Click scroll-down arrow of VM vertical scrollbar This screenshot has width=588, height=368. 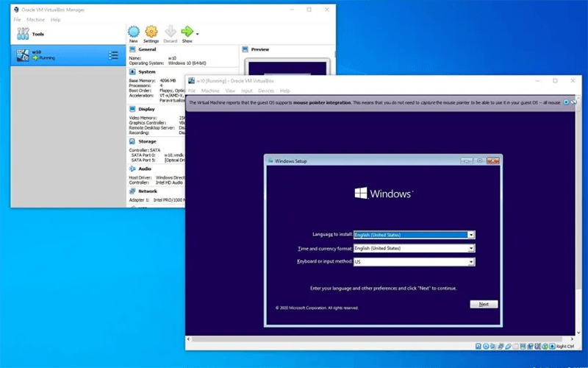(578, 333)
